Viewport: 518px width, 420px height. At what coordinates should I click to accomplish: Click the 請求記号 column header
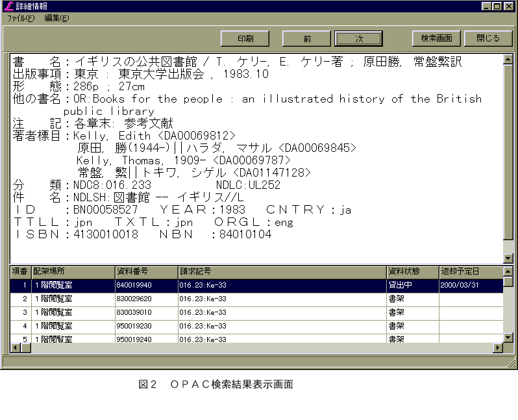(x=282, y=271)
